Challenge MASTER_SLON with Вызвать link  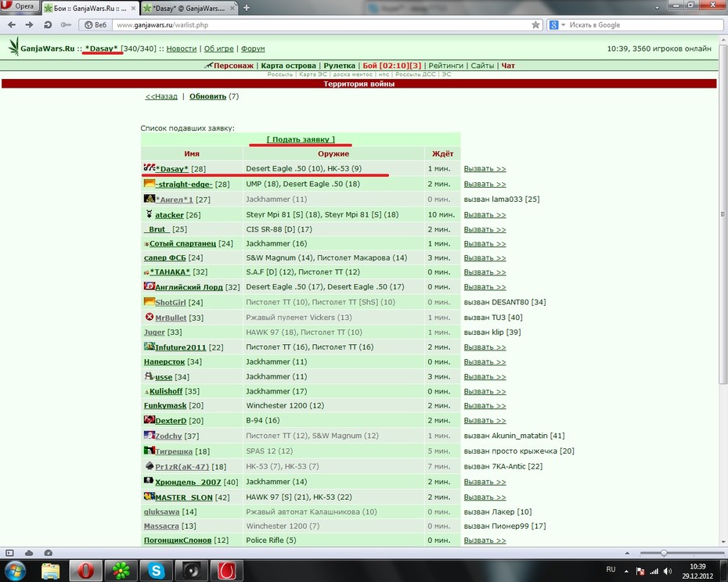coord(485,497)
